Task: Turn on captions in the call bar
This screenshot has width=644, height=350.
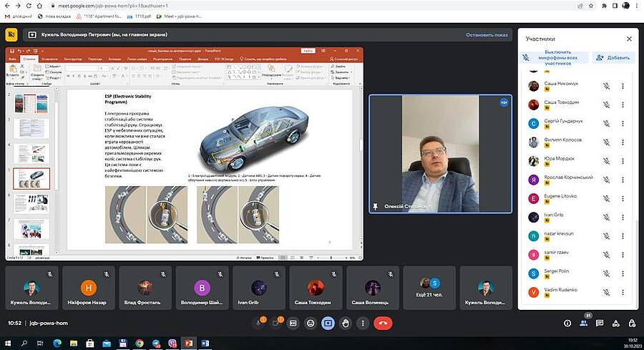Action: [293, 323]
